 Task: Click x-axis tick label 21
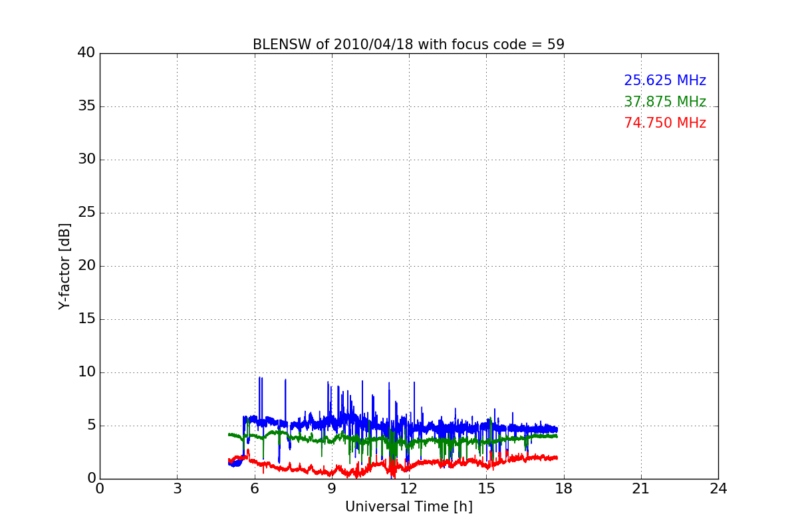point(641,489)
